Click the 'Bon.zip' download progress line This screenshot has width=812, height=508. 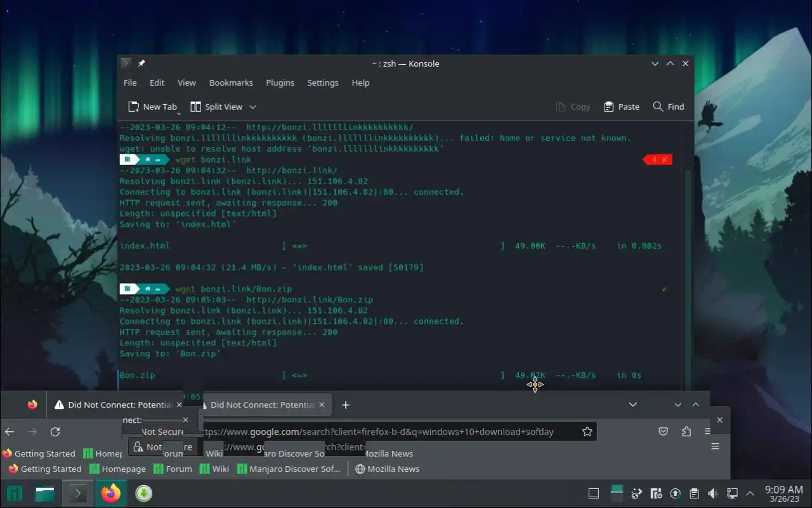[381, 375]
